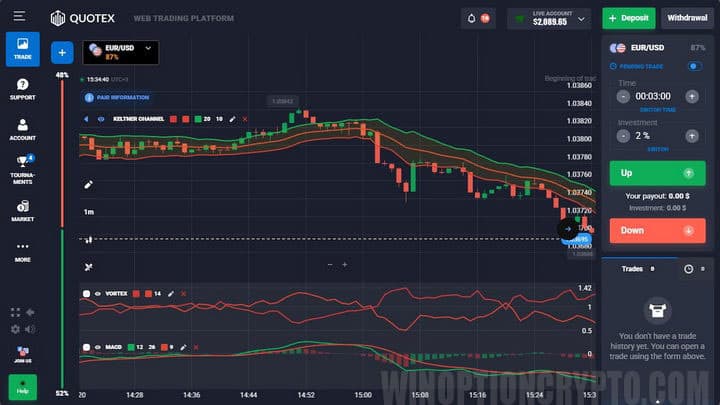The width and height of the screenshot is (720, 405).
Task: Collapse the Keltner Channel indicator arrow
Action: point(86,119)
